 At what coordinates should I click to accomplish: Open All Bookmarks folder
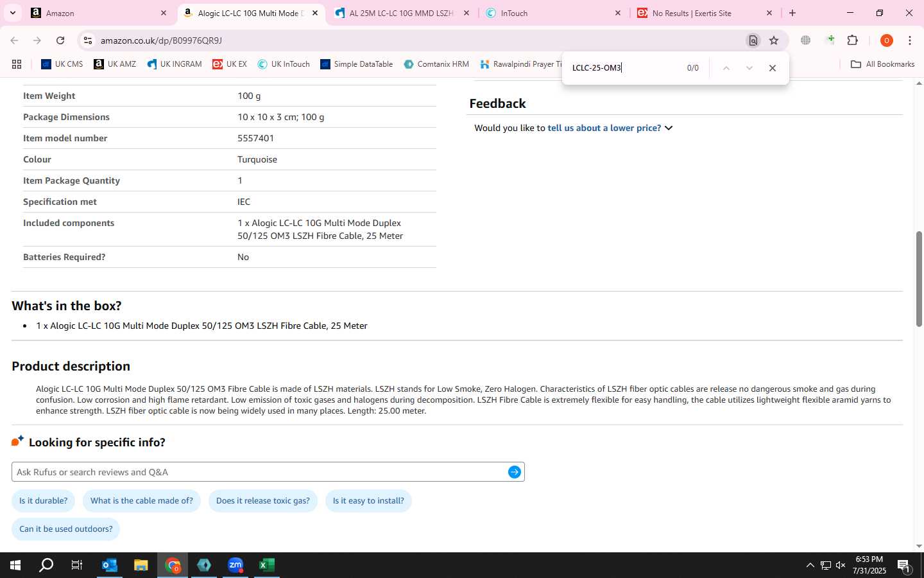click(x=882, y=64)
